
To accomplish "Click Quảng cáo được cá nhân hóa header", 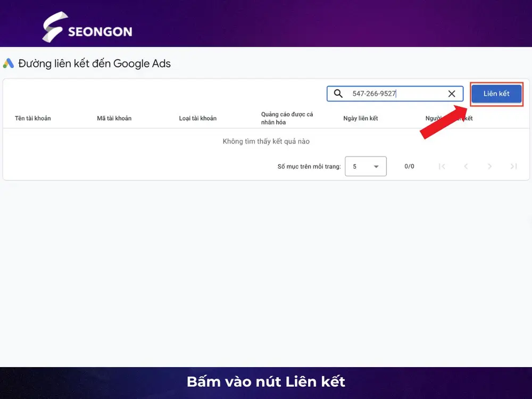I will click(287, 118).
